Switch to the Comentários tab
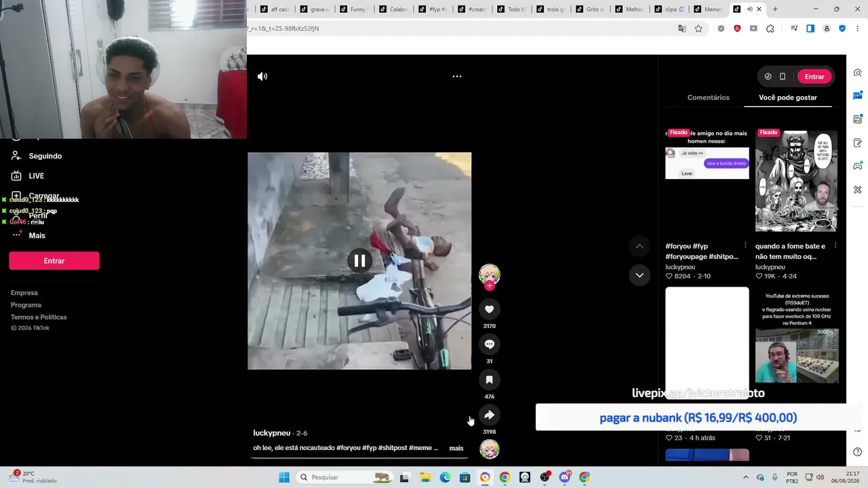The height and width of the screenshot is (488, 868). coord(708,98)
